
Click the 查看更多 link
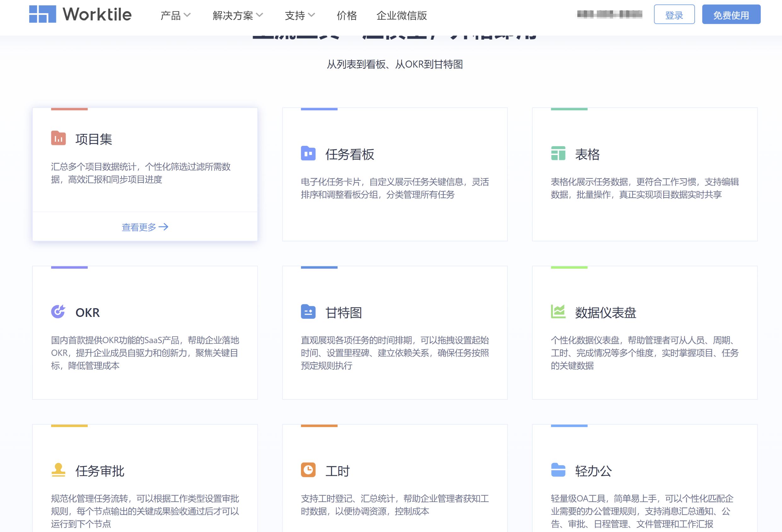coord(145,227)
